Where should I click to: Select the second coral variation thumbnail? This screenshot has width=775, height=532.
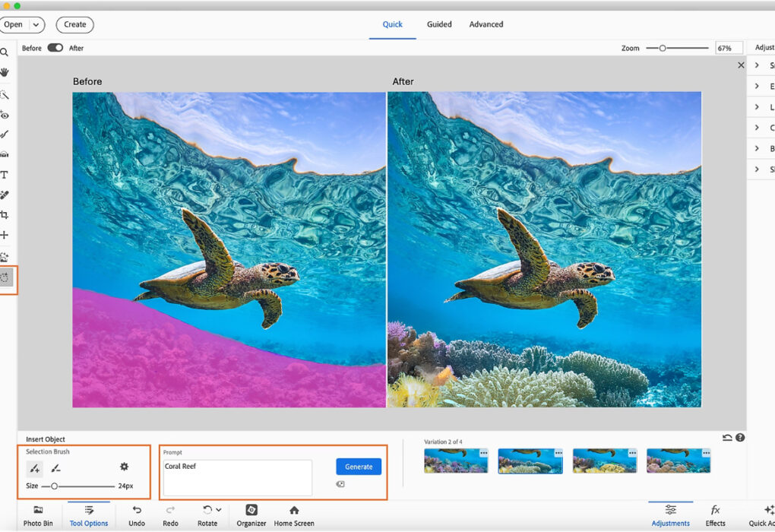point(530,461)
